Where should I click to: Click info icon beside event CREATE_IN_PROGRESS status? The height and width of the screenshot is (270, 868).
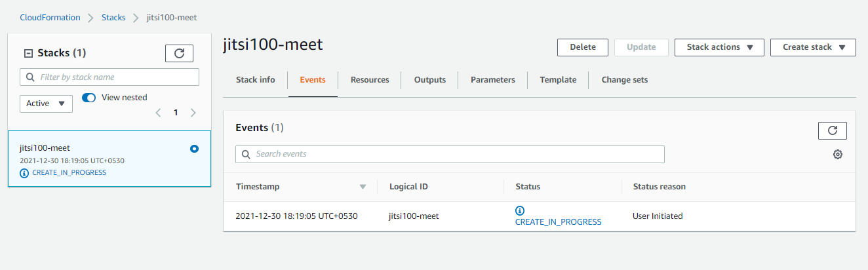coord(520,210)
